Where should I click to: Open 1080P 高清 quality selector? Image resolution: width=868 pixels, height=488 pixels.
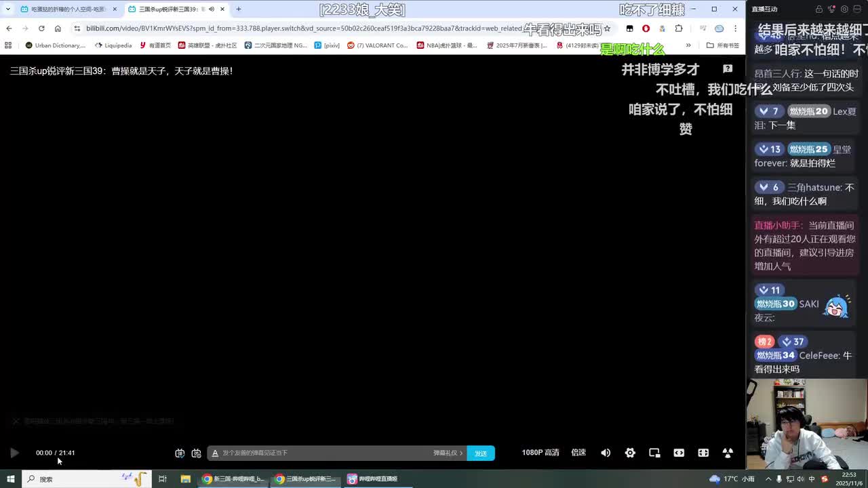[540, 453]
